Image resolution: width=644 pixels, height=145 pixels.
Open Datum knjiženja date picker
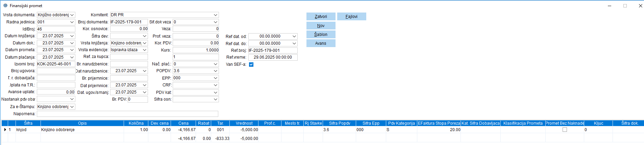(72, 36)
